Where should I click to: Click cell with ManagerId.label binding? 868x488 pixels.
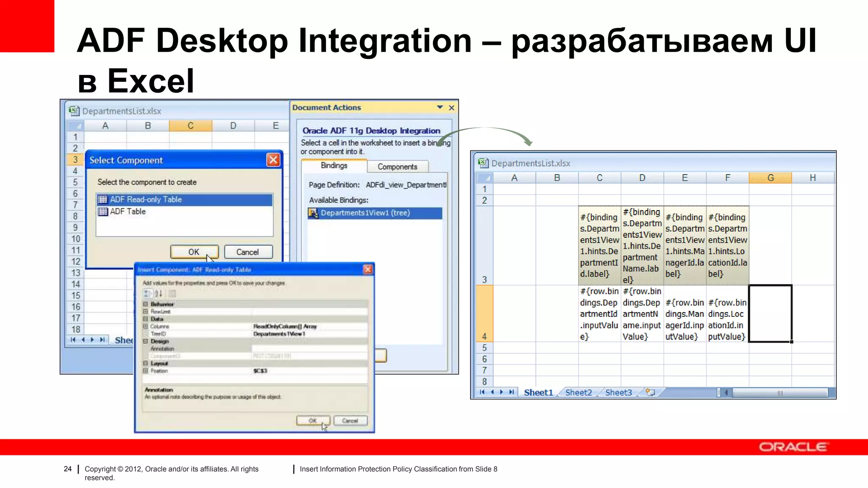click(x=685, y=246)
